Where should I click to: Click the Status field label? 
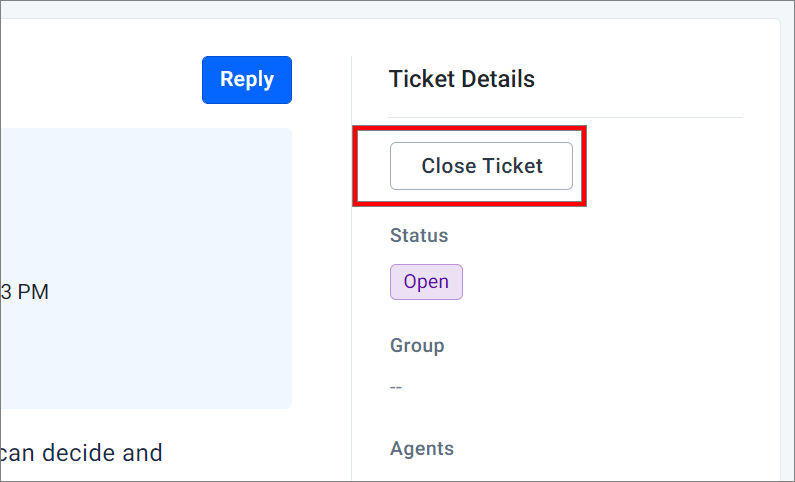[x=419, y=236]
